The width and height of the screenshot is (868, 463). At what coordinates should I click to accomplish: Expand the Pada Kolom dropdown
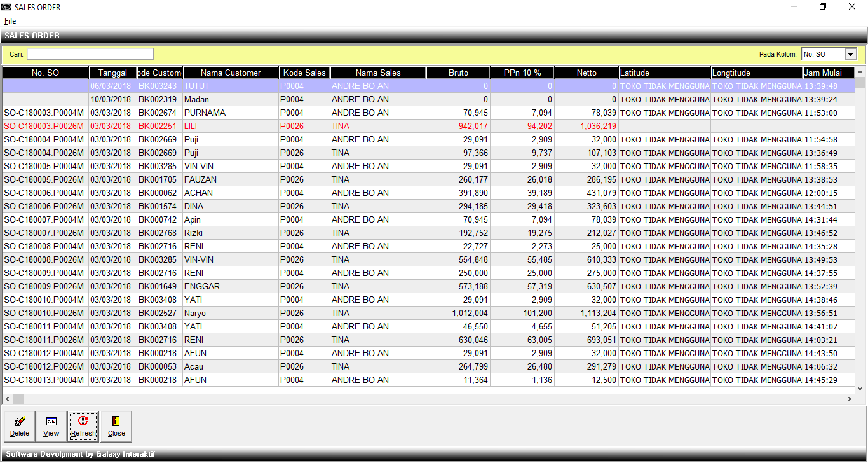coord(850,55)
